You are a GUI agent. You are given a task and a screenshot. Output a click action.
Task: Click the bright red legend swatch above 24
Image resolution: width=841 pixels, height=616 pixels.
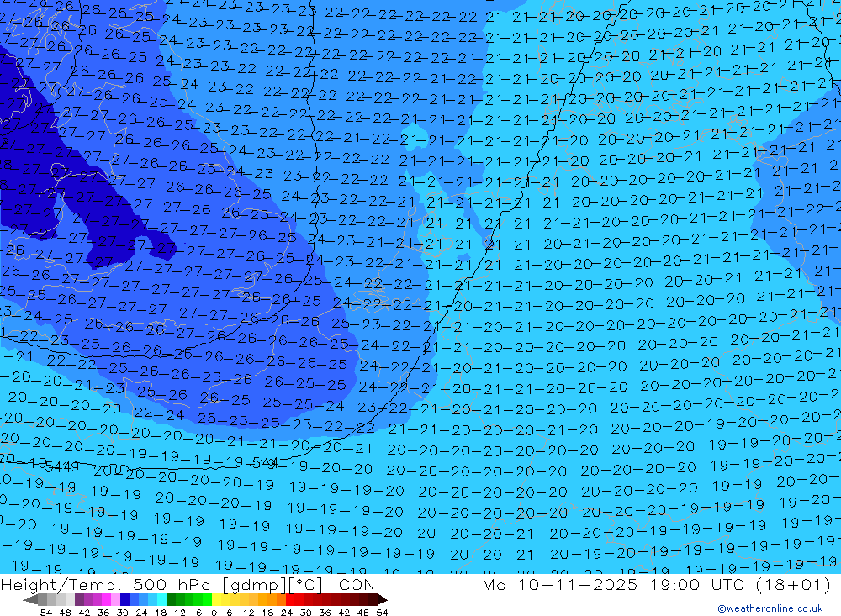click(x=290, y=600)
